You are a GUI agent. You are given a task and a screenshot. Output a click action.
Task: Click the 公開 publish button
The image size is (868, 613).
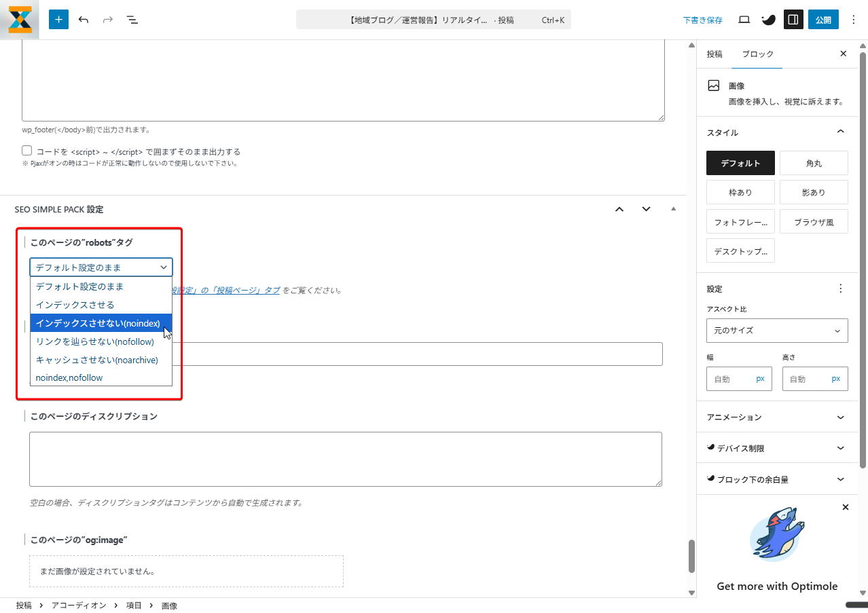[x=823, y=20]
